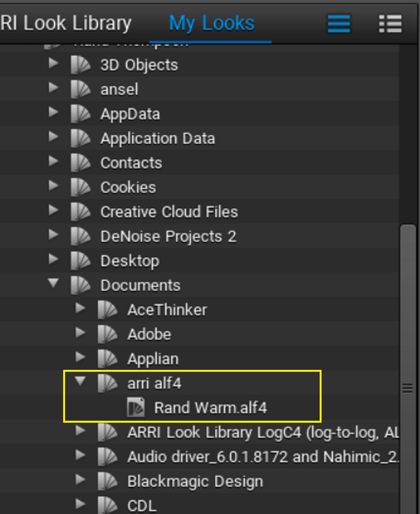Click the scrollbar track above the thumb
This screenshot has width=420, height=514.
[408, 134]
